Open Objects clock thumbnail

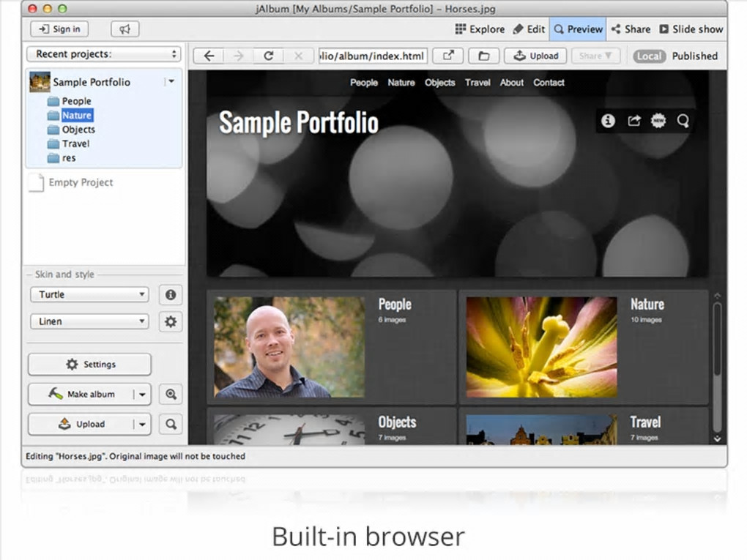289,430
